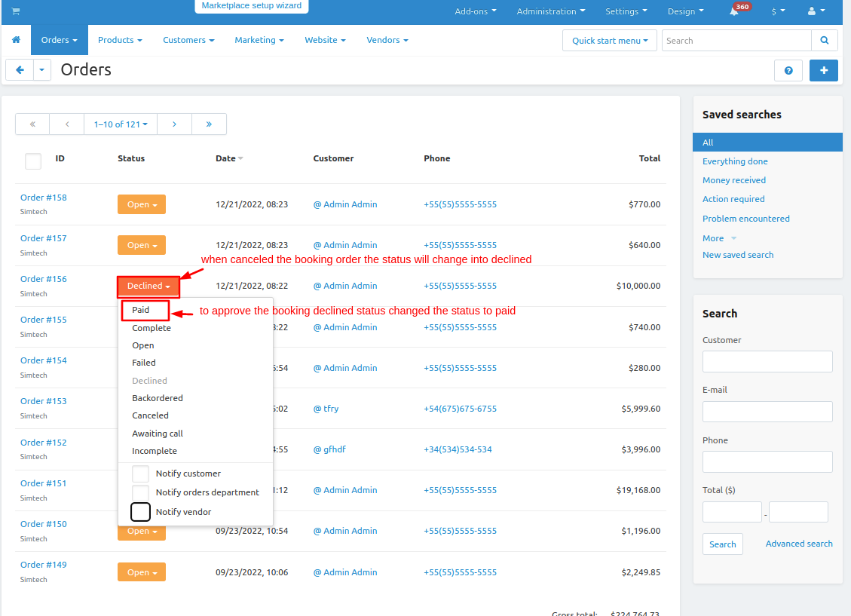Open status dropdown for Order #158
Viewport: 851px width, 616px height.
click(141, 204)
